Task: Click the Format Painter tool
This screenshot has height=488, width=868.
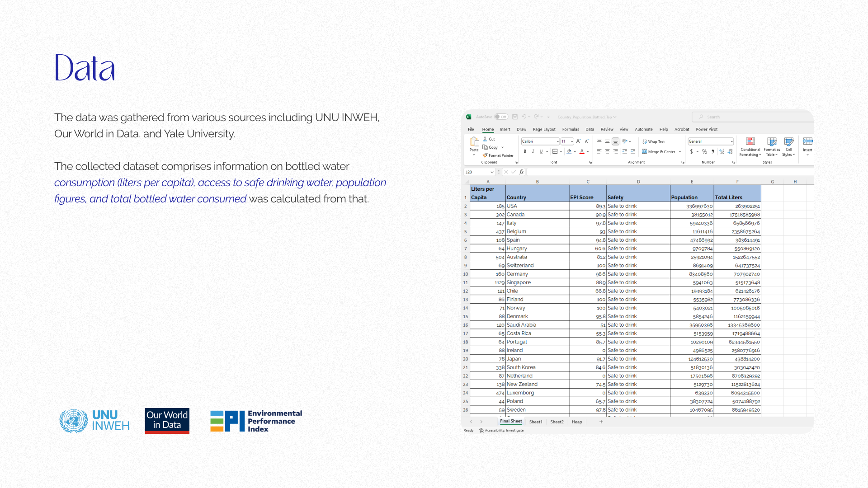Action: tap(498, 155)
